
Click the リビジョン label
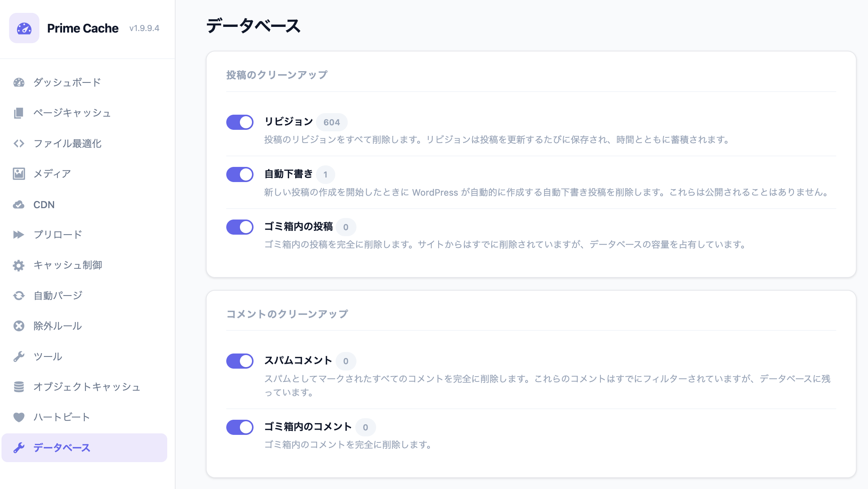(x=289, y=121)
